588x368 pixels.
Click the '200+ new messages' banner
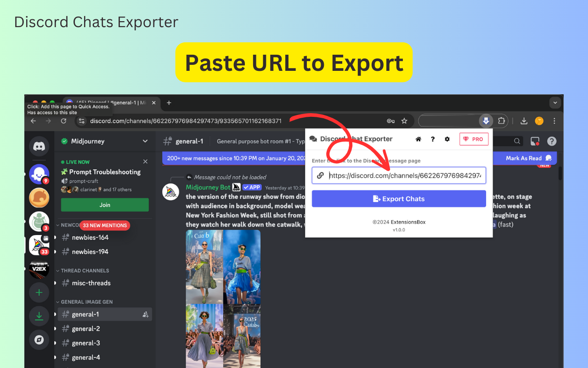237,158
